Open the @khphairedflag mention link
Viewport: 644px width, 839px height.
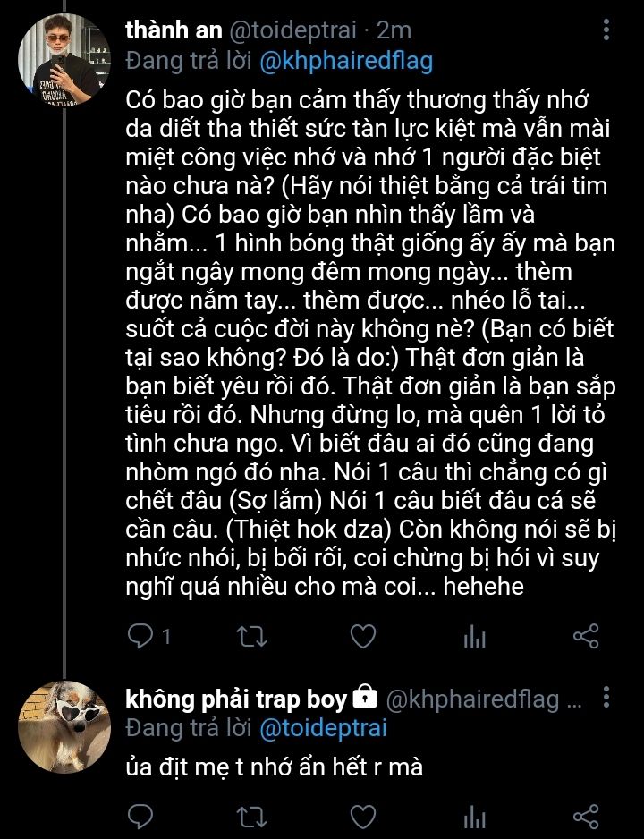click(x=346, y=61)
